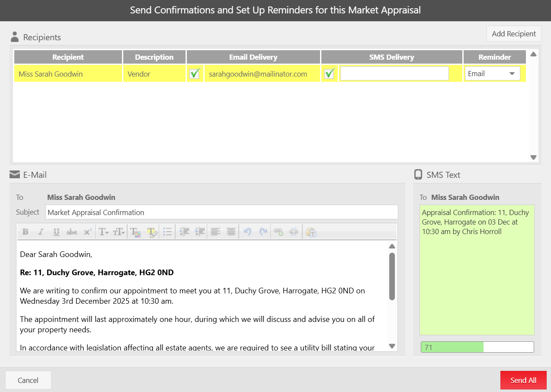Insert a bulleted list
Screen dimensions: 551x392
coord(168,232)
